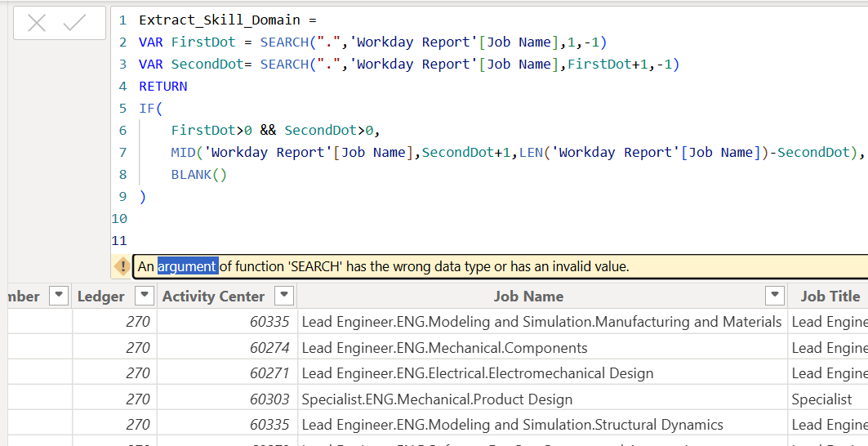Select cell ending in 'Manufacturing and Materials'

pos(542,322)
